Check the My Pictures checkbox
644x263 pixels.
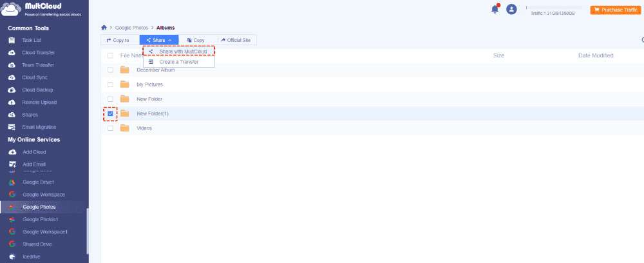coord(110,84)
